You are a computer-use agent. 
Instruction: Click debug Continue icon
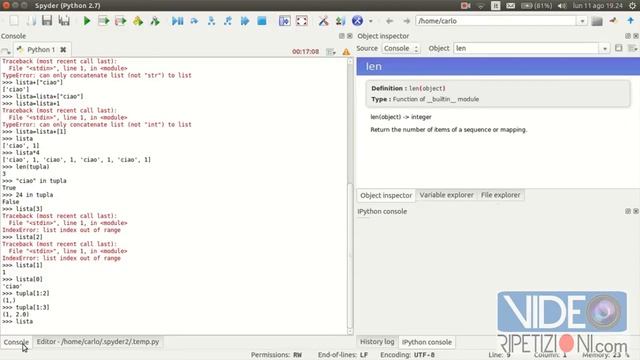coord(245,21)
